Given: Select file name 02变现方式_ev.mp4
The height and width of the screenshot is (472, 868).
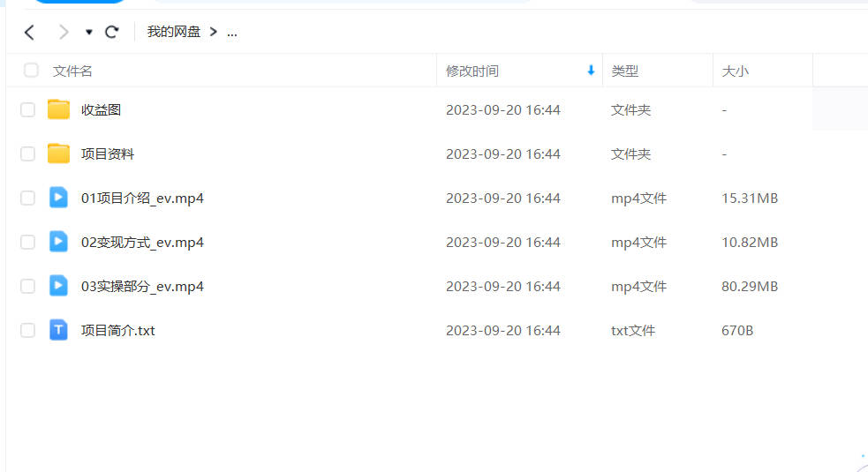Looking at the screenshot, I should [x=142, y=243].
